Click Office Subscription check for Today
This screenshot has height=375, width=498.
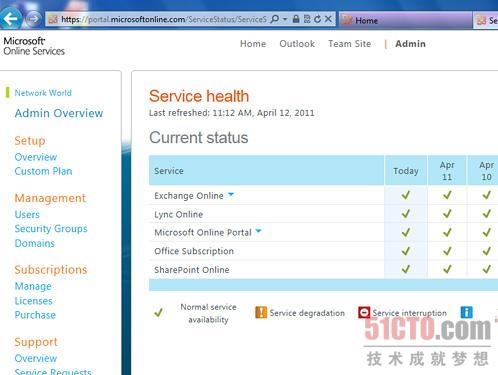click(406, 251)
